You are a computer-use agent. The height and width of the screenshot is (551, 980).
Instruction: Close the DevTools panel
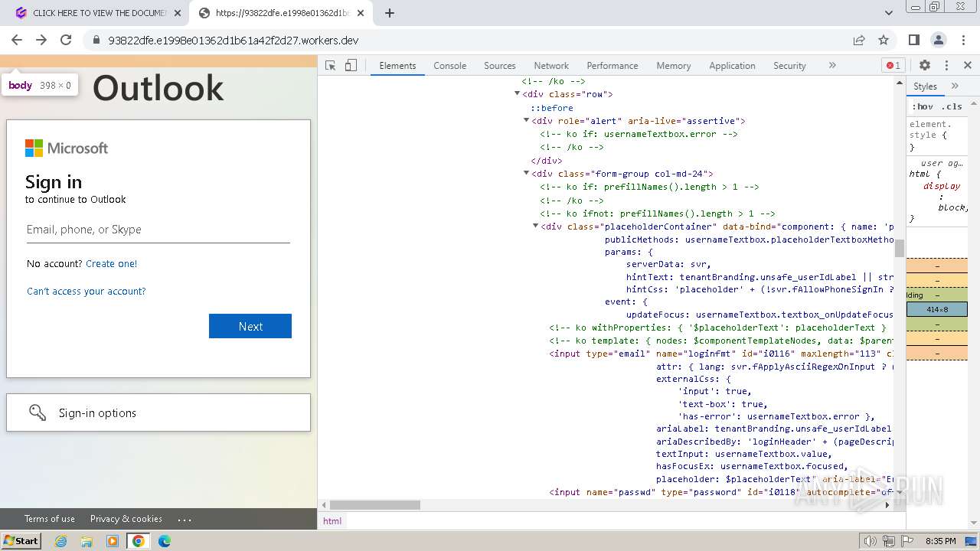coord(968,66)
